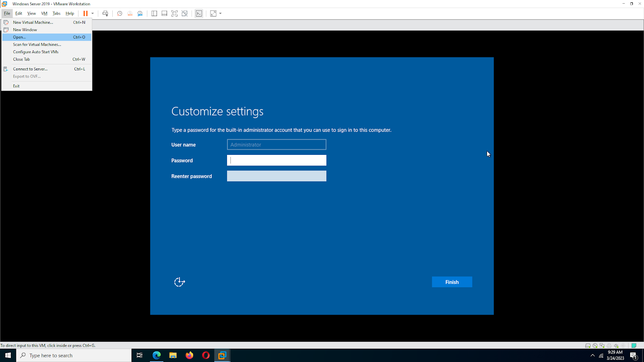Choose Open... in the File menu
The height and width of the screenshot is (362, 644).
pos(47,37)
